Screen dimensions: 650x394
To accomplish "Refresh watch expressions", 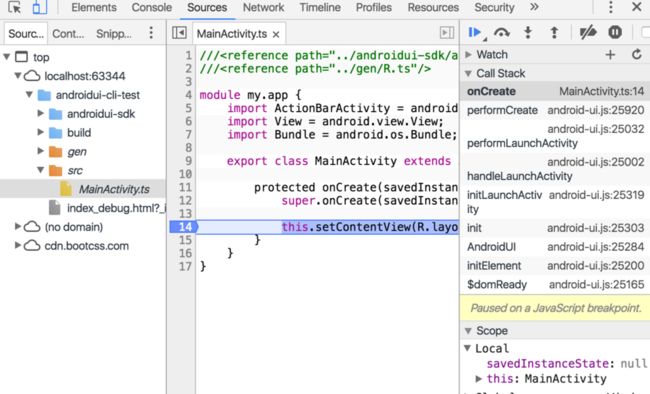I will (x=637, y=54).
